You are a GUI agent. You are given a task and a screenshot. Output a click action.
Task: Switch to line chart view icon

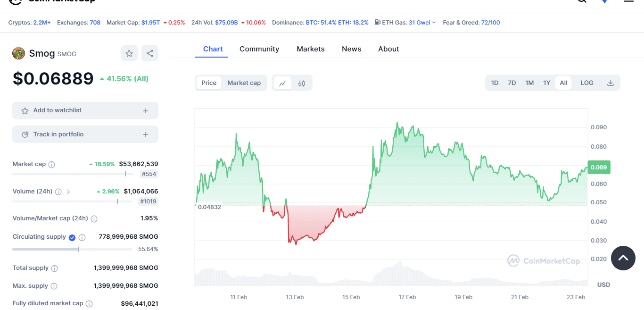(282, 83)
